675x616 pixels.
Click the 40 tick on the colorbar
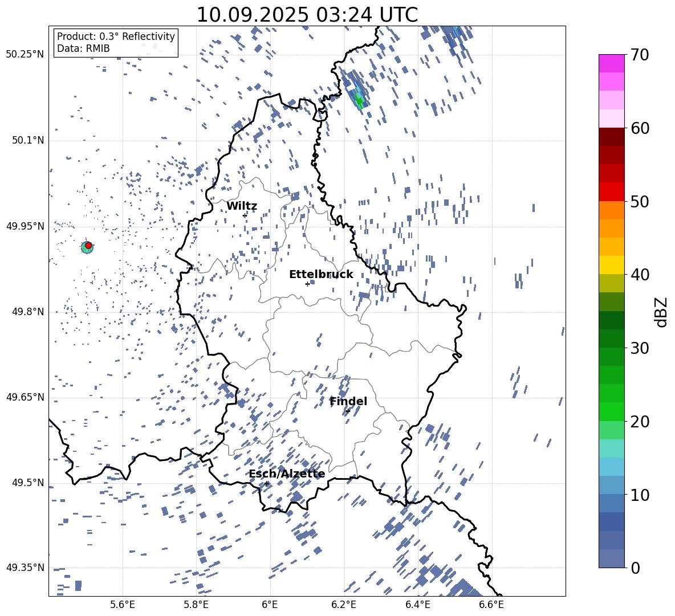pos(640,275)
